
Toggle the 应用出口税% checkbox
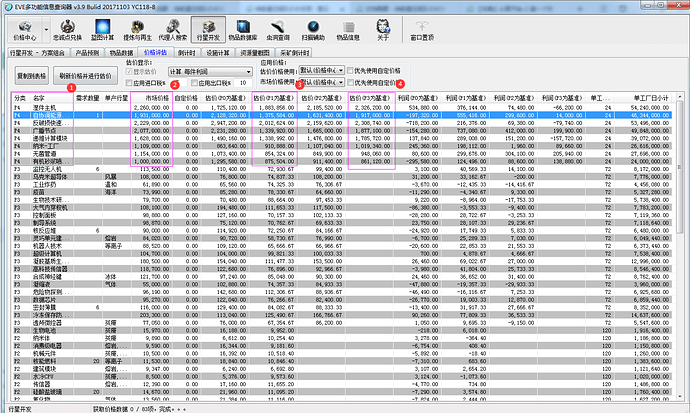[x=194, y=82]
